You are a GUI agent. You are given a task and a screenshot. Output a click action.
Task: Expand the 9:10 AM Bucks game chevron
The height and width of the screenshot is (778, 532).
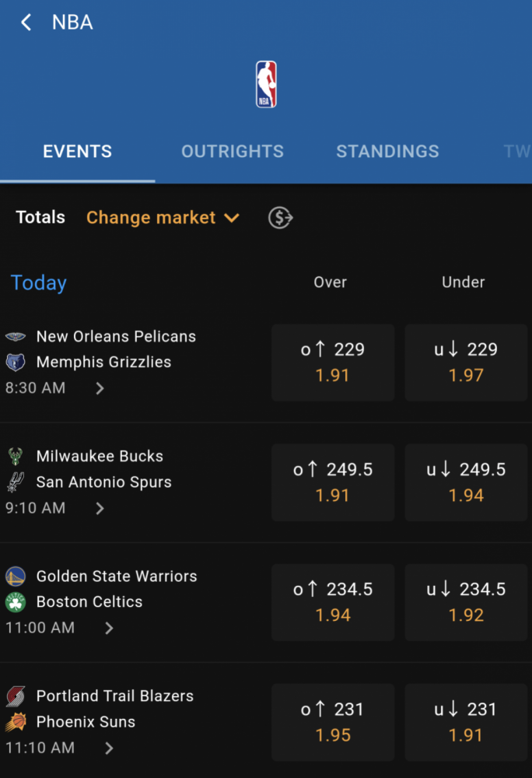coord(100,508)
